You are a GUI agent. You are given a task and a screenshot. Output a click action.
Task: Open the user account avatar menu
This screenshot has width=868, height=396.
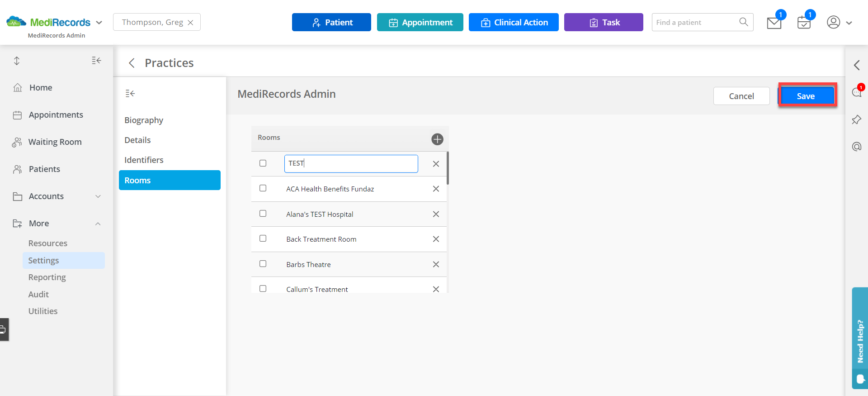click(833, 22)
